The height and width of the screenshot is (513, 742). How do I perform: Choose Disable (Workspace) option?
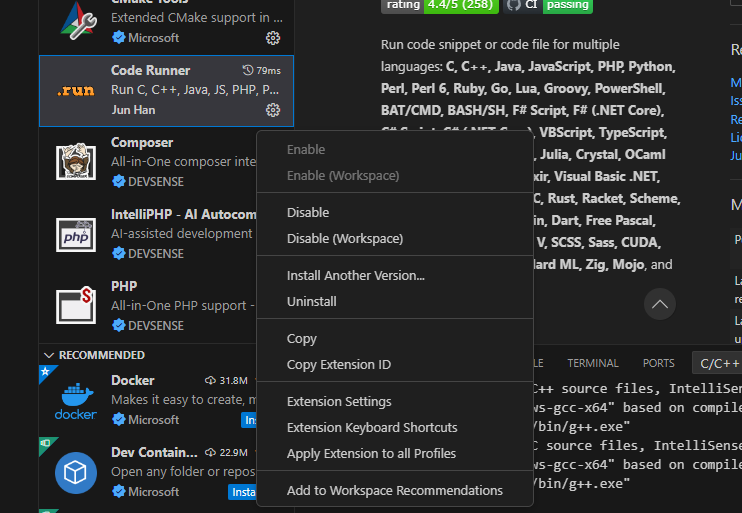pos(344,239)
